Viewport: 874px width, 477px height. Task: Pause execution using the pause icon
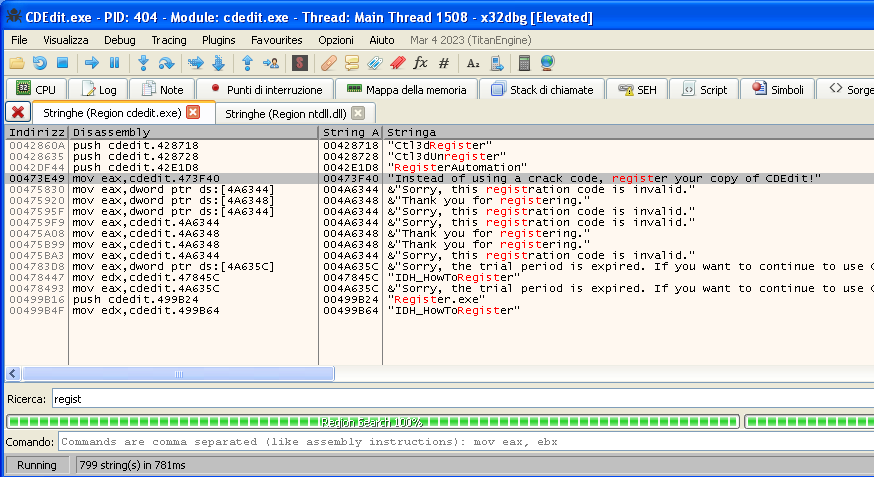pyautogui.click(x=114, y=63)
